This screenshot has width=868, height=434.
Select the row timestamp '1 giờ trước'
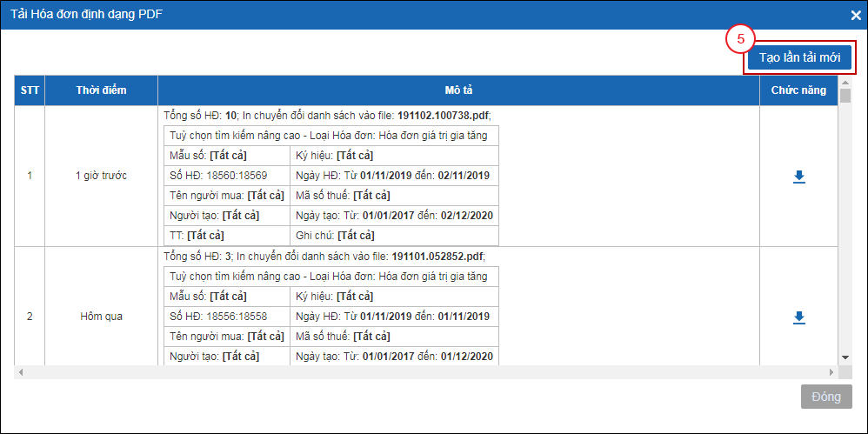click(x=101, y=176)
